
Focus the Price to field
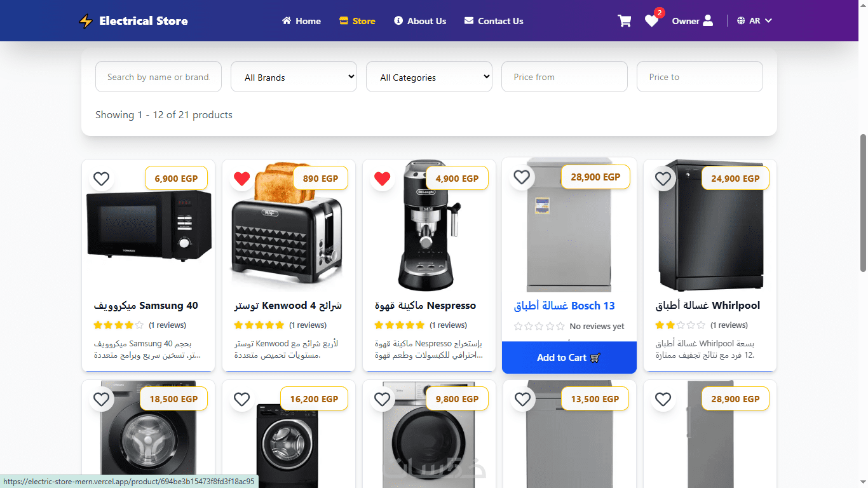point(700,77)
